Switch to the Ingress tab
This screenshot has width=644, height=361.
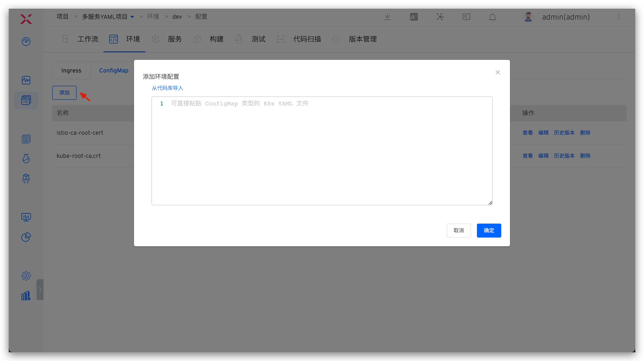pyautogui.click(x=71, y=70)
